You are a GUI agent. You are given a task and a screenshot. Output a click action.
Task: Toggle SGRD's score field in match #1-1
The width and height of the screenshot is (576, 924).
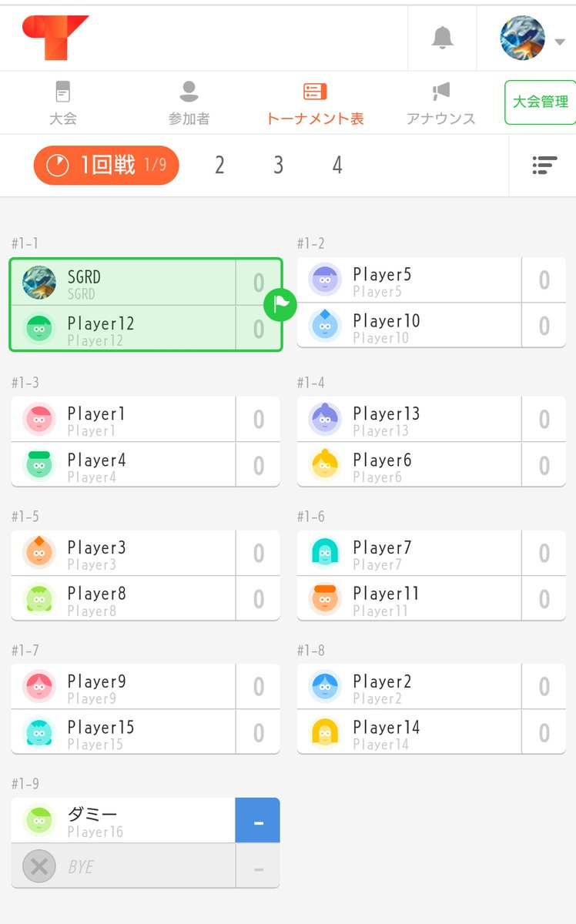257,283
